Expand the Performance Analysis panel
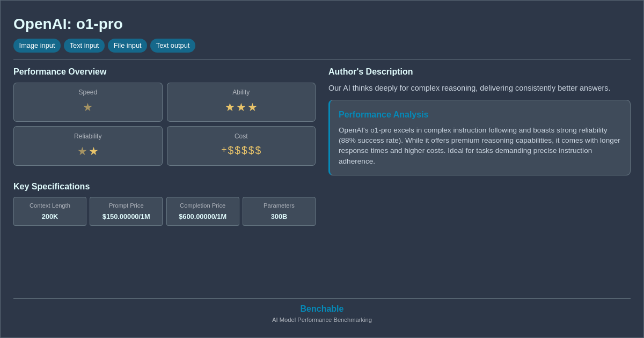Viewport: 644px width, 338px height. tap(479, 137)
